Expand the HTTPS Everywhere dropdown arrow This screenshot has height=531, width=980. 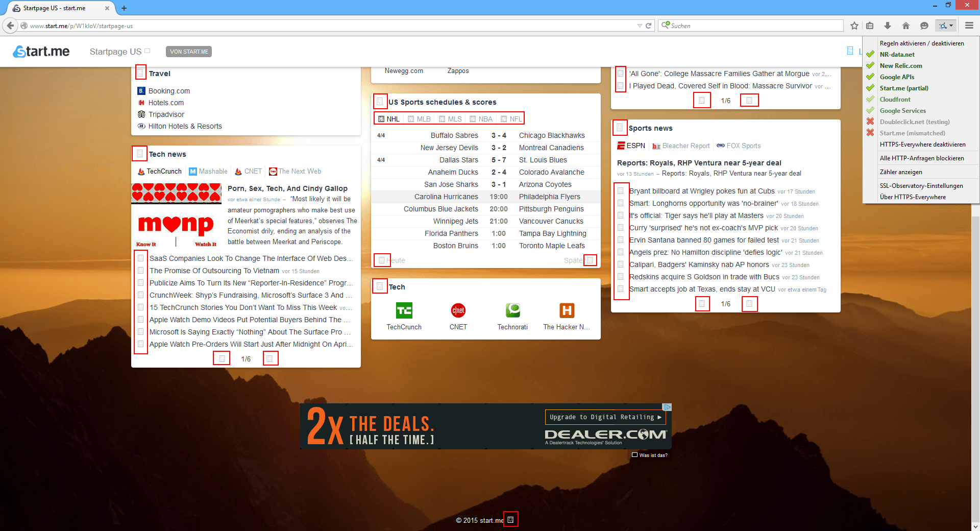[x=951, y=26]
